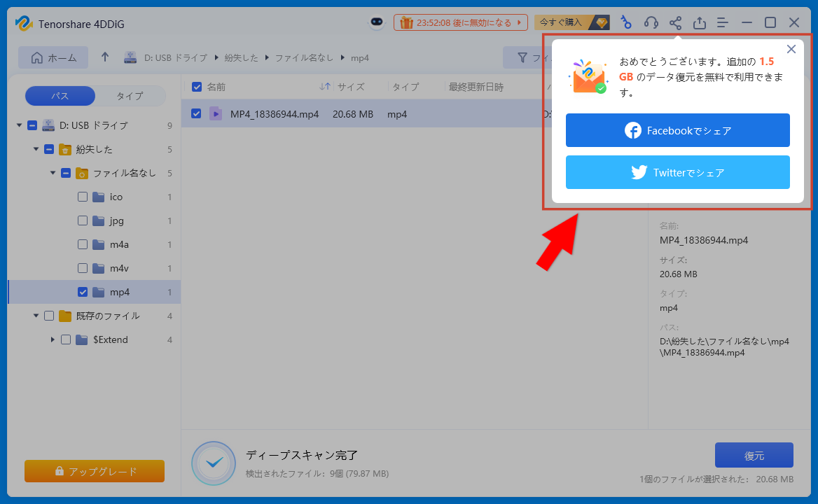Close the share promotion popup

tap(791, 49)
